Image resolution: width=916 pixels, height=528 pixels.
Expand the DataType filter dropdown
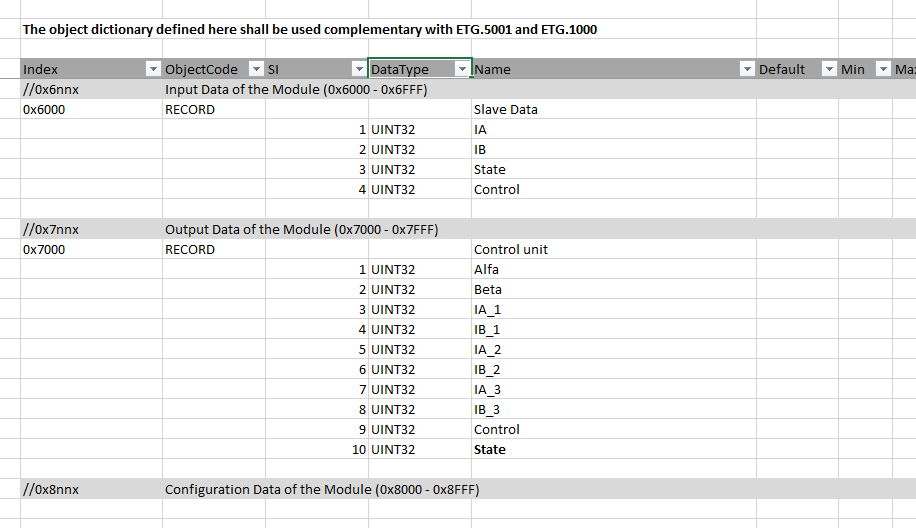coord(462,70)
